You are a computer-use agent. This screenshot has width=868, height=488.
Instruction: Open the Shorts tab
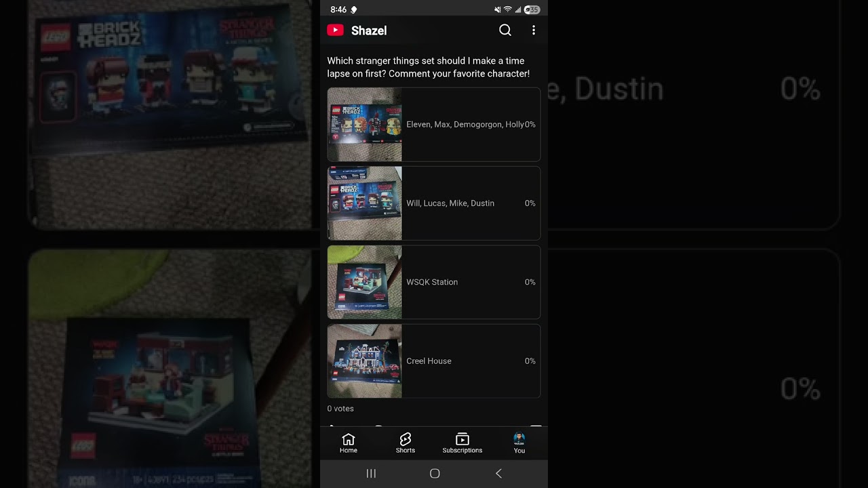(x=406, y=443)
